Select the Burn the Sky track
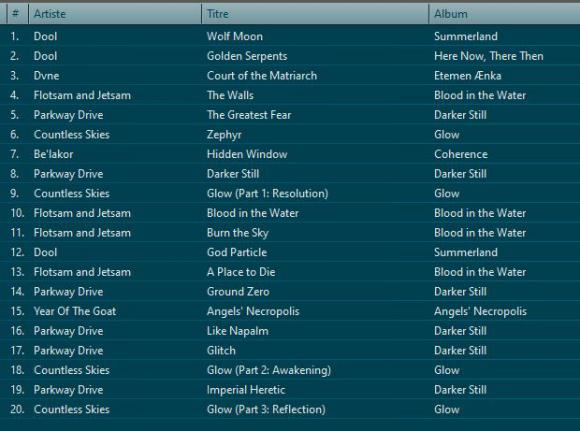 [x=290, y=233]
